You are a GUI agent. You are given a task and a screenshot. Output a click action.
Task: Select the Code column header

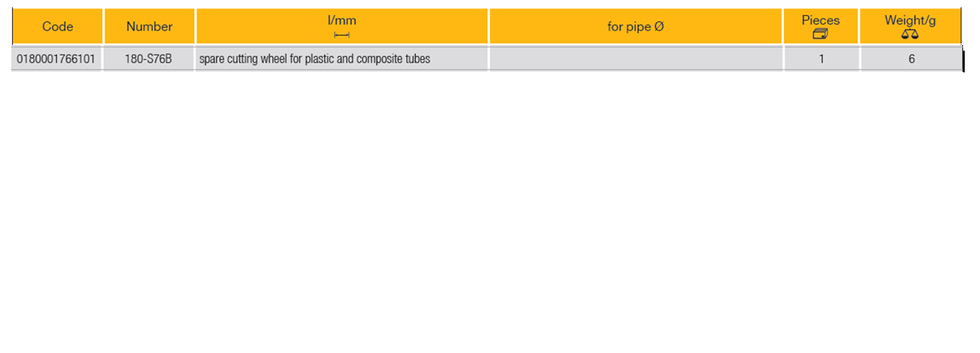pyautogui.click(x=57, y=27)
